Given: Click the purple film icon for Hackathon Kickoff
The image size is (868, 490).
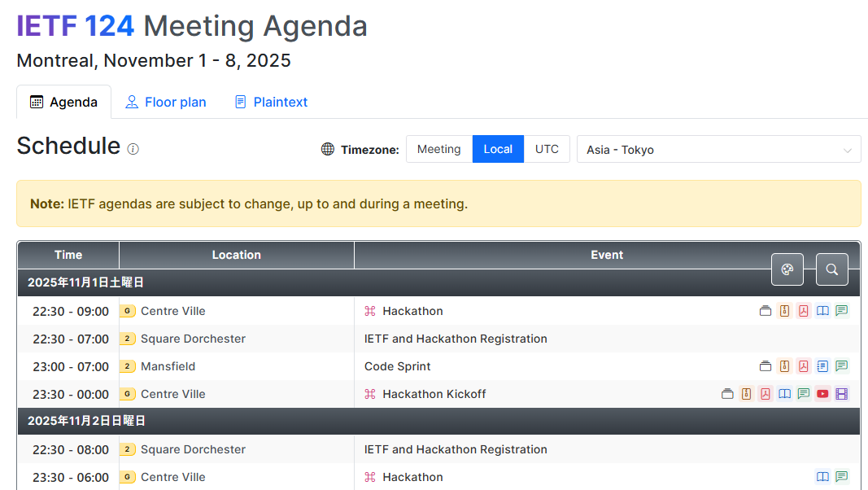Looking at the screenshot, I should click(842, 394).
